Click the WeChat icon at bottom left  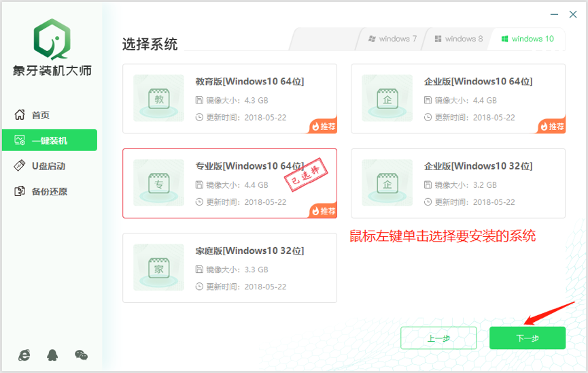click(81, 355)
